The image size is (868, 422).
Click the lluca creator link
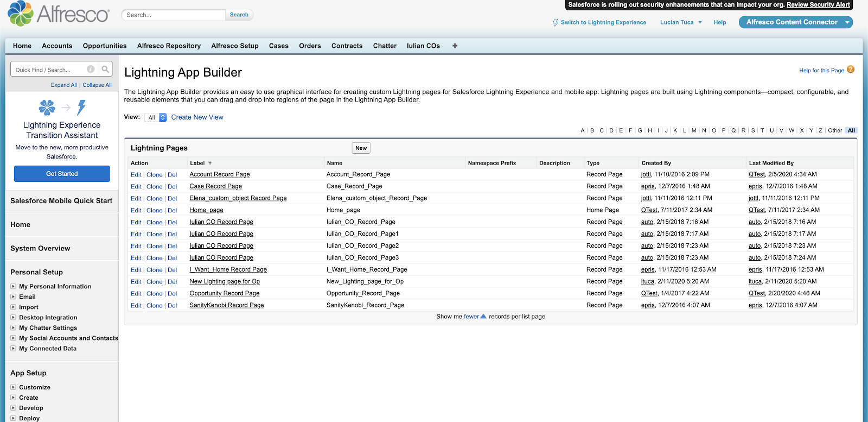648,281
